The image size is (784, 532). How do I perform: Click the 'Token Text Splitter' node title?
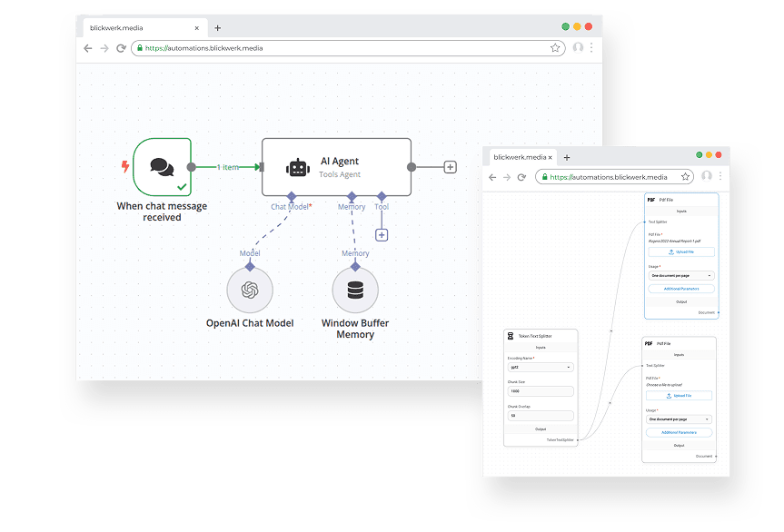[x=535, y=336]
